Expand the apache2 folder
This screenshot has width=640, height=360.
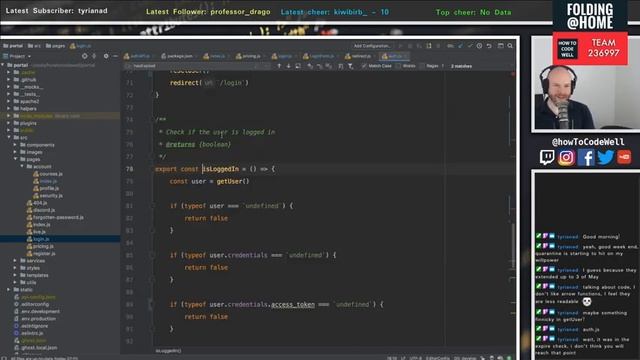click(x=9, y=102)
